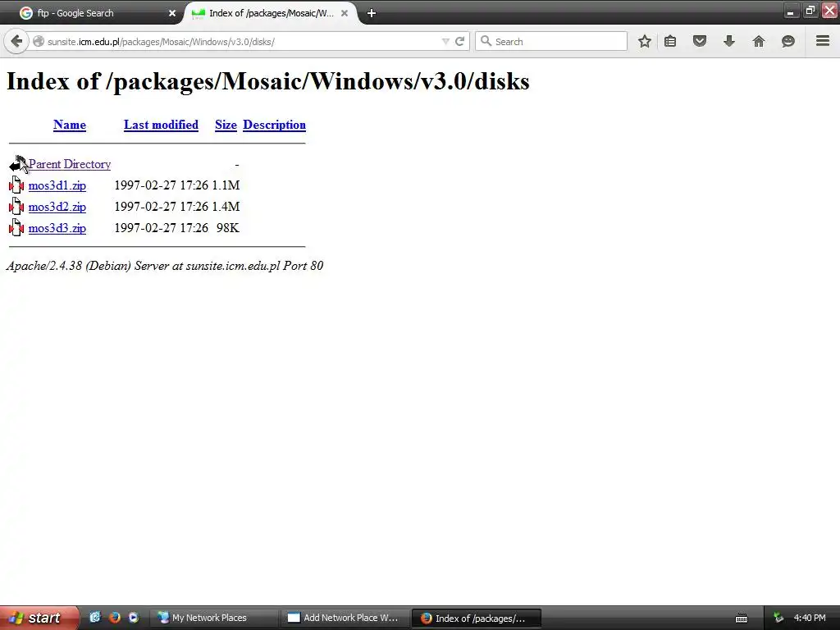Viewport: 840px width, 630px height.
Task: Switch to Index of /packages taskbar button
Action: pyautogui.click(x=477, y=619)
